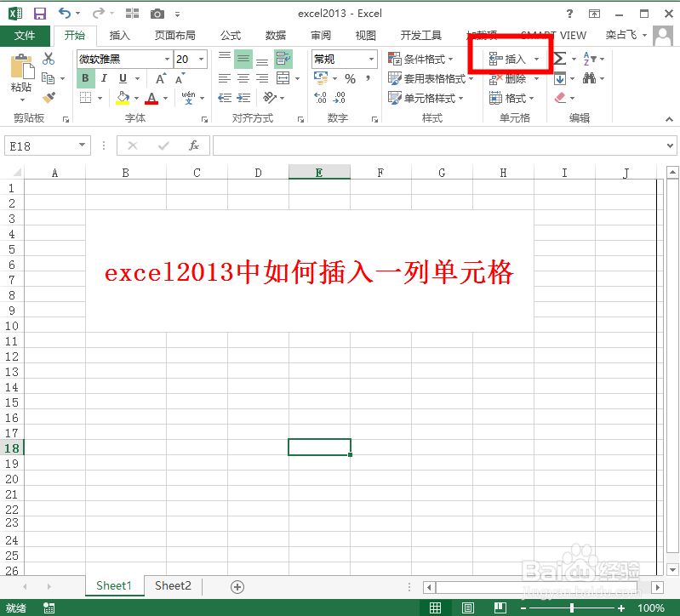Open the cells 插入 insert dropdown
The width and height of the screenshot is (680, 616).
tap(536, 59)
